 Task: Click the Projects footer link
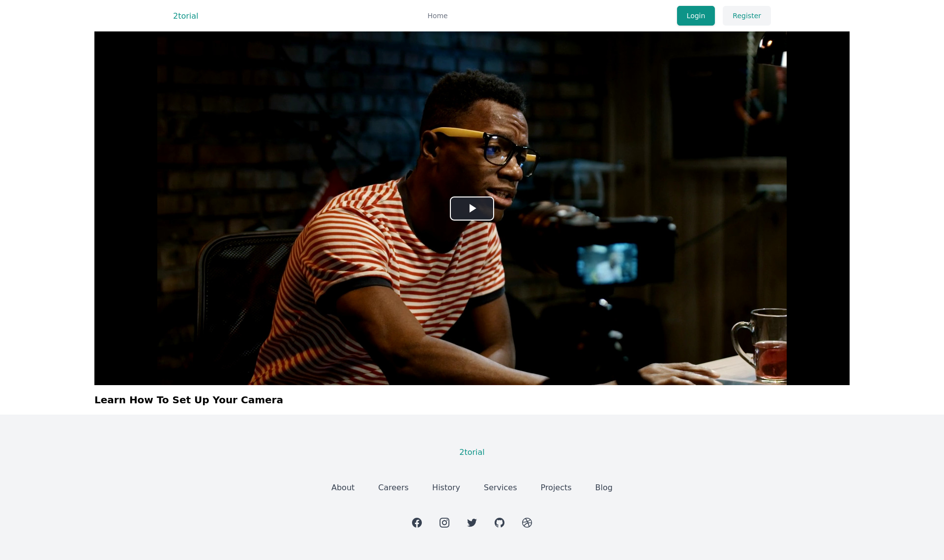pyautogui.click(x=556, y=487)
